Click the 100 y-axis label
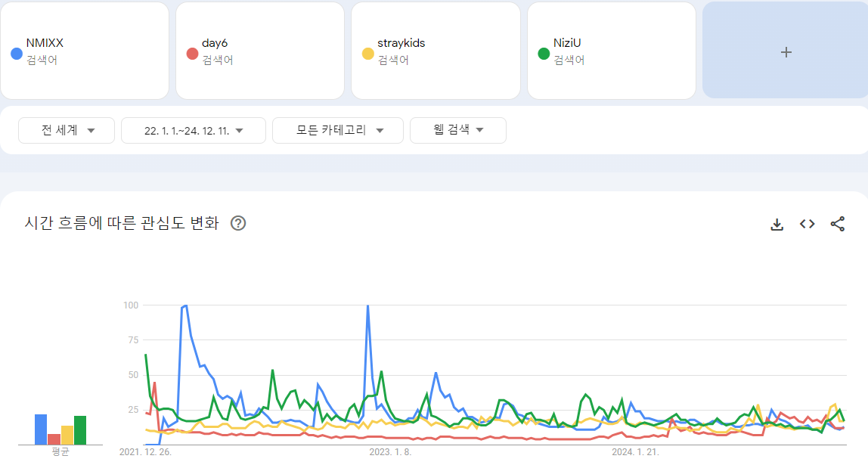 (131, 305)
